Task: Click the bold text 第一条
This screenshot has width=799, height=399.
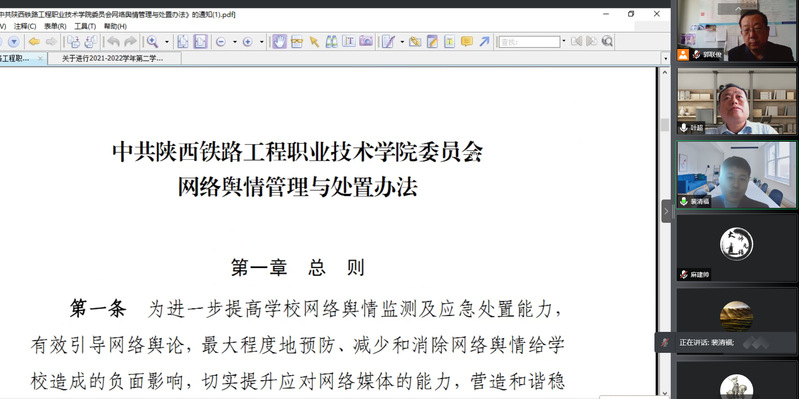Action: [x=98, y=309]
